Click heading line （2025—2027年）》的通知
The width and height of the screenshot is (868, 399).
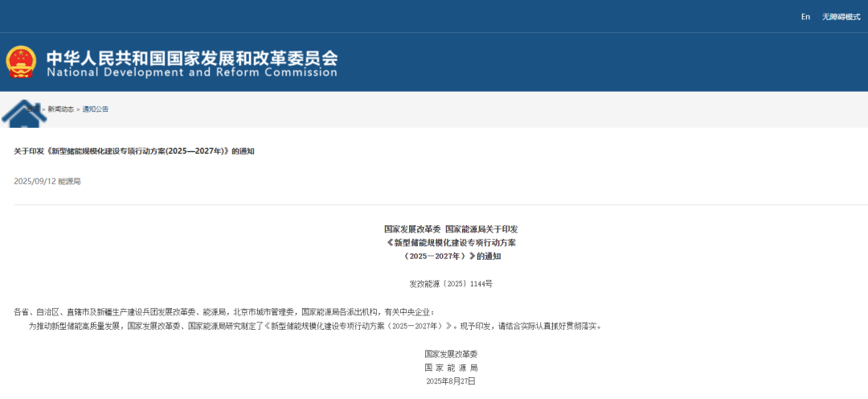tap(451, 257)
